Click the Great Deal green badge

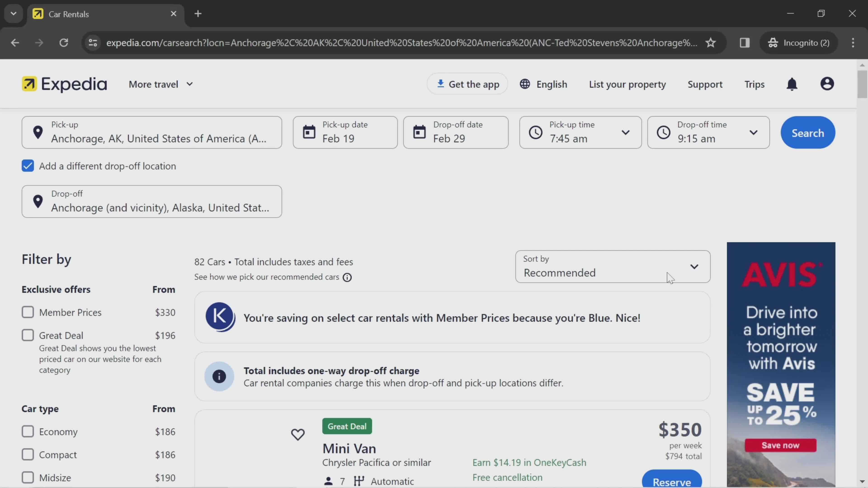pyautogui.click(x=347, y=426)
